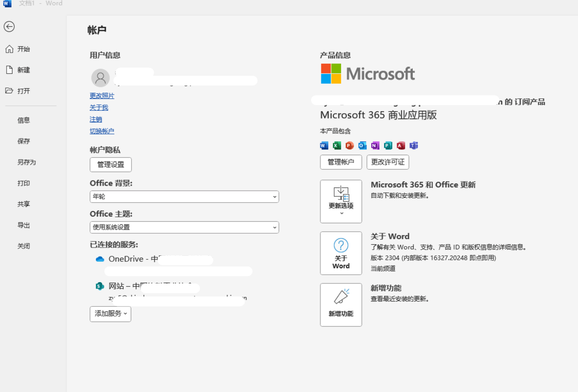Image resolution: width=578 pixels, height=392 pixels.
Task: Click the 自动下载和安装更新 text
Action: click(x=400, y=196)
